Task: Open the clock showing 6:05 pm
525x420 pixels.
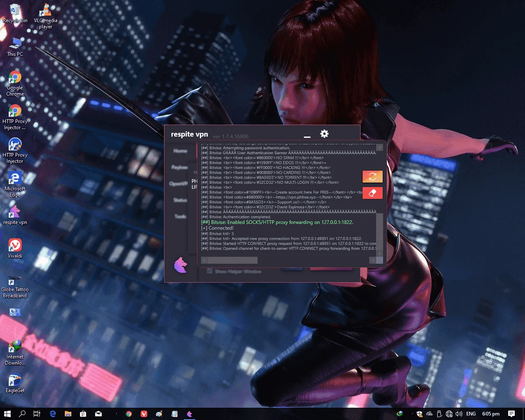Action: click(491, 414)
